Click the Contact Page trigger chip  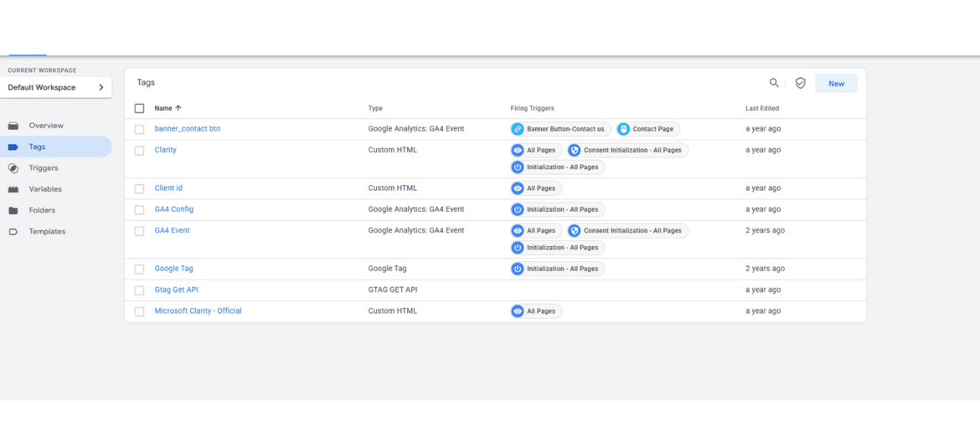click(647, 129)
